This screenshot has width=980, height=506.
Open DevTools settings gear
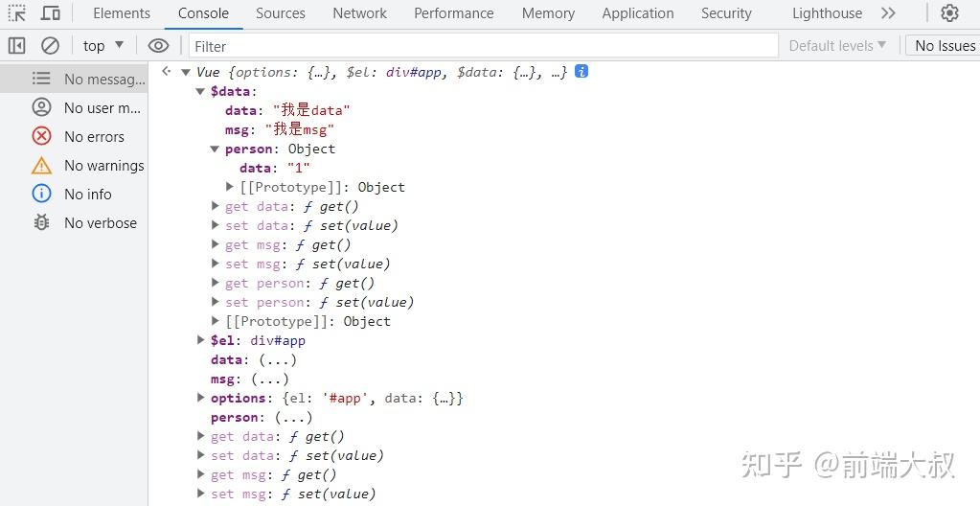click(x=949, y=13)
